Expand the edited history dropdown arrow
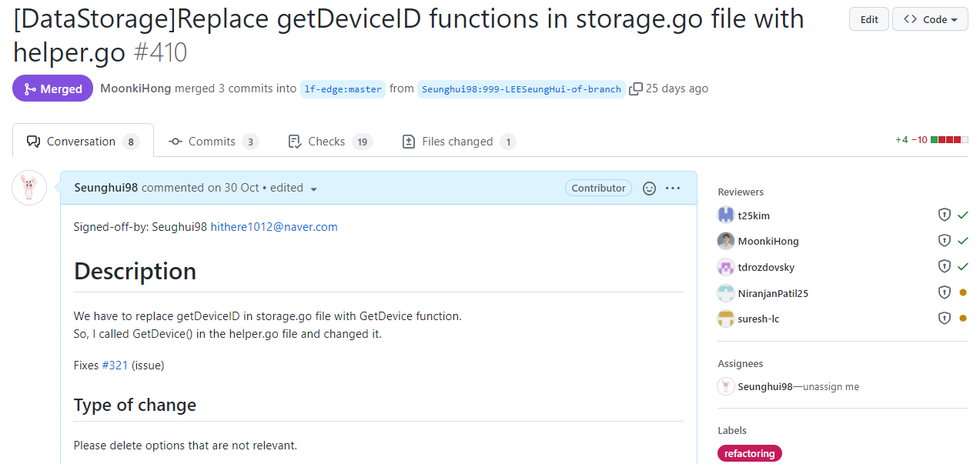 click(x=313, y=189)
